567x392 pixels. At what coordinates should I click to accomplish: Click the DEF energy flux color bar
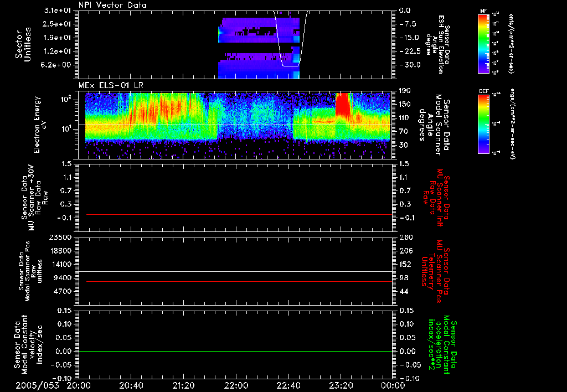[484, 124]
